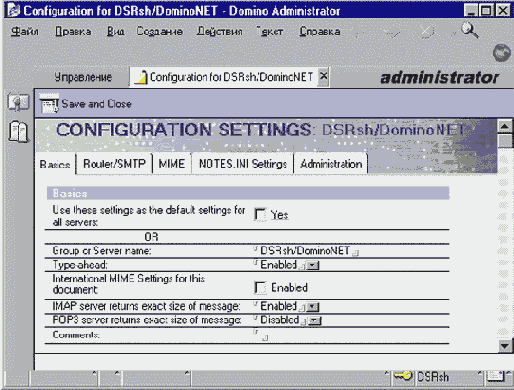The image size is (514, 390).
Task: Click the Group or Server name field DSRsh/DominoNET
Action: tap(305, 251)
